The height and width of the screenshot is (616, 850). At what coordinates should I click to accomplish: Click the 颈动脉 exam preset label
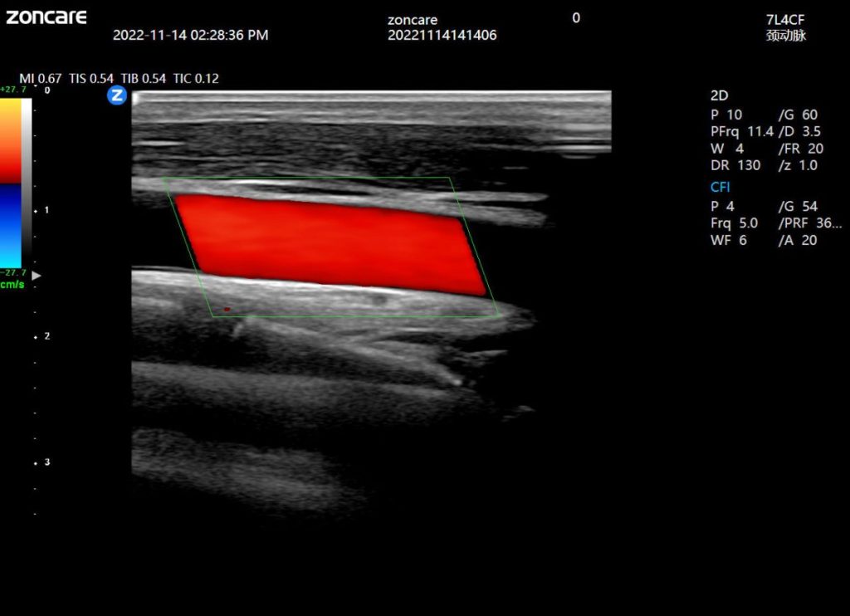[785, 36]
